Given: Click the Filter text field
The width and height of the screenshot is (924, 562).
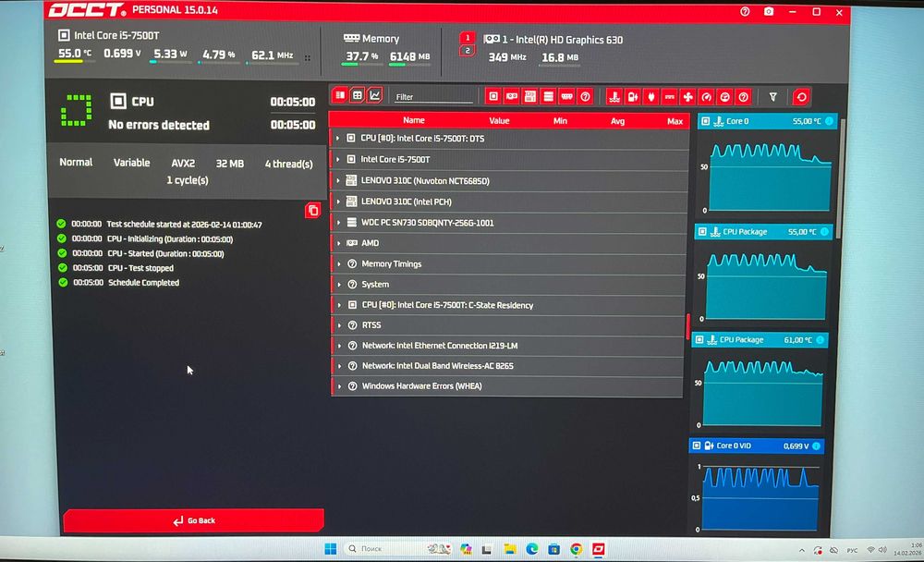Looking at the screenshot, I should [433, 97].
